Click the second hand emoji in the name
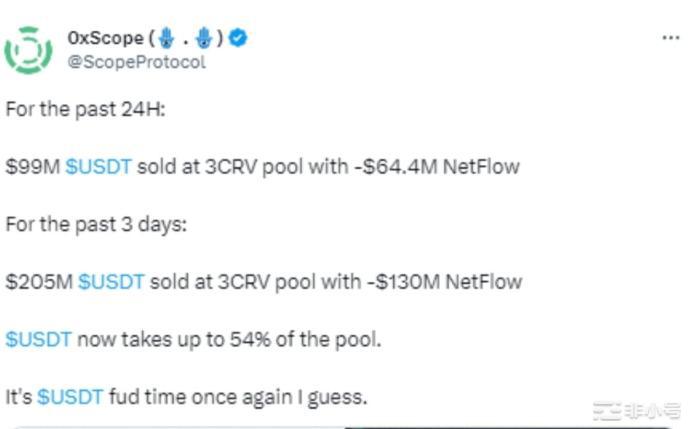 coord(204,39)
